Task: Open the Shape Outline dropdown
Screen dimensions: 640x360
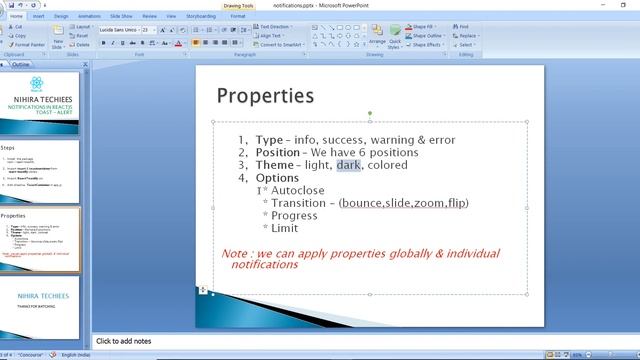Action: coord(425,36)
